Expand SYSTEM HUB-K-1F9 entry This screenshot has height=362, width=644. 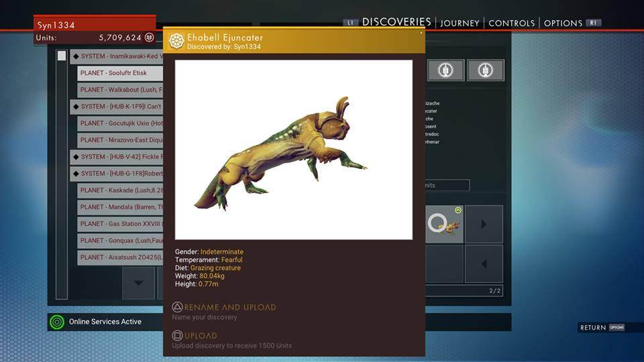pyautogui.click(x=117, y=107)
